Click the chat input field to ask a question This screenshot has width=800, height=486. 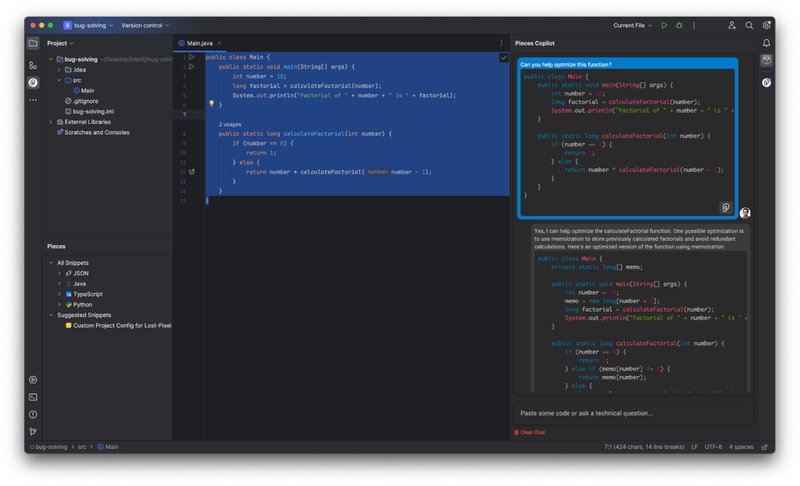pos(633,413)
